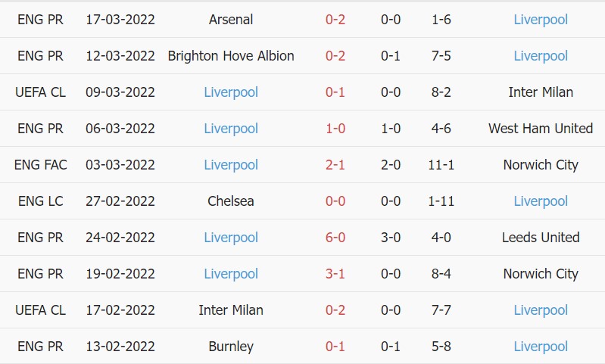Click the ENG LC competition label
This screenshot has height=364, width=605.
40,201
